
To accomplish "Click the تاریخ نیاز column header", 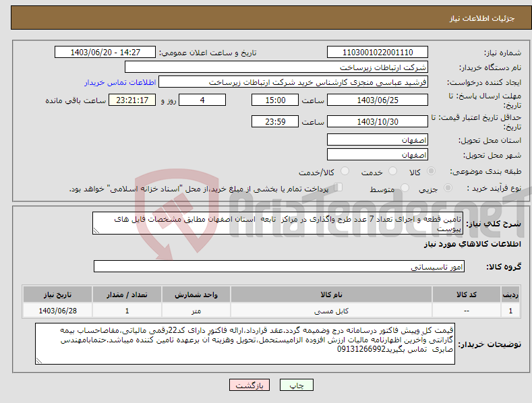I will 58,294.
